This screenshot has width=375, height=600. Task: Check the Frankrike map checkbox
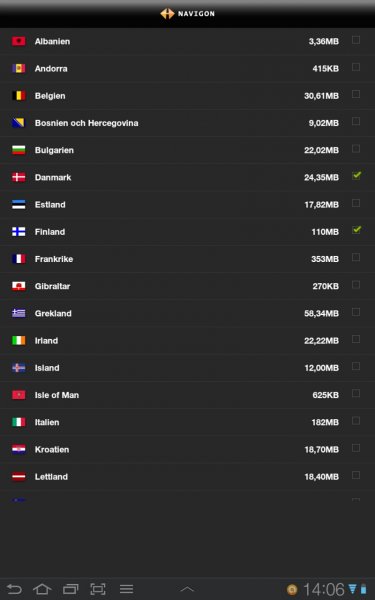click(x=356, y=257)
